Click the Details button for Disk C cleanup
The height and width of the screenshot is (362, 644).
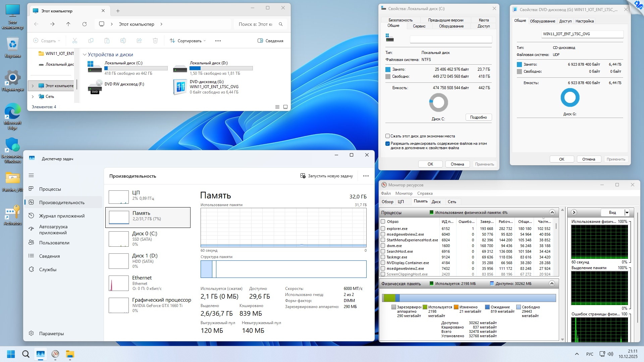[478, 117]
